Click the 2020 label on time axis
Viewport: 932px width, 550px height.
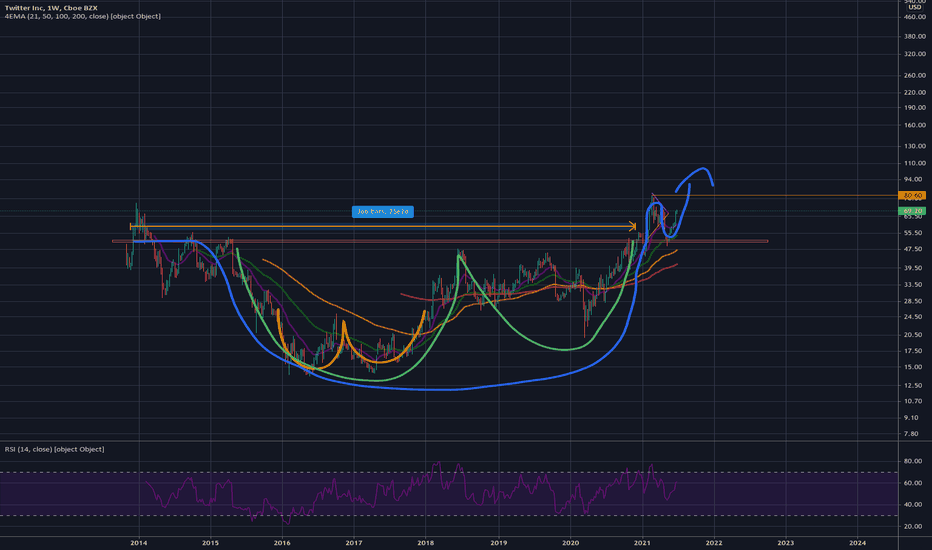571,542
